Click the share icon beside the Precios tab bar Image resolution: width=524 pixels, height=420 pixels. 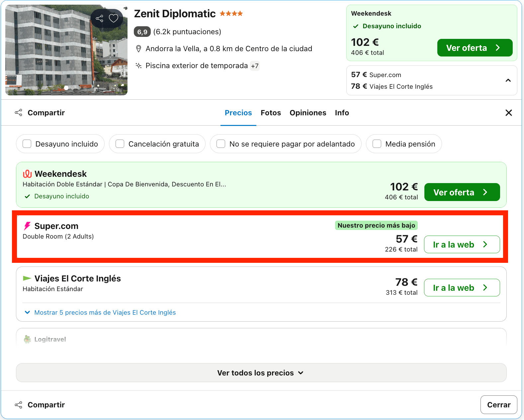click(x=19, y=113)
